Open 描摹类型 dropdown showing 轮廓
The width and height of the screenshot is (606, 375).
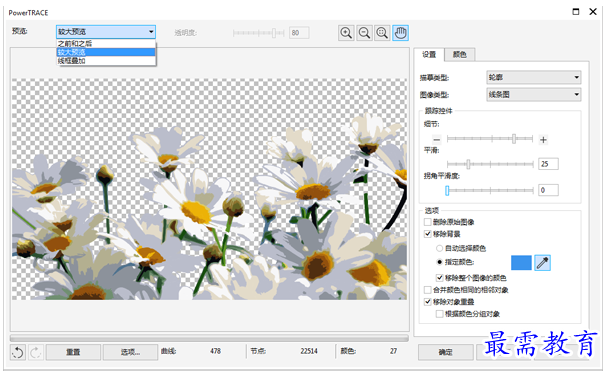point(533,77)
